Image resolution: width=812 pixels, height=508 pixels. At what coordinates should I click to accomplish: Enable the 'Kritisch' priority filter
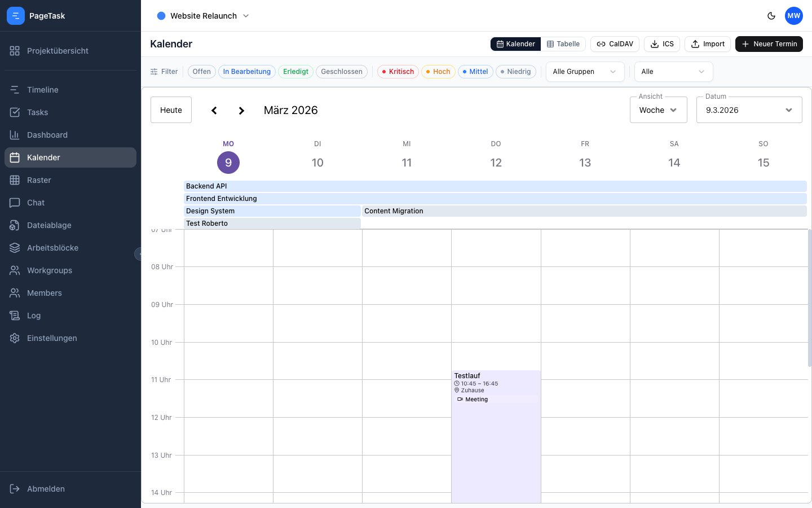coord(398,72)
